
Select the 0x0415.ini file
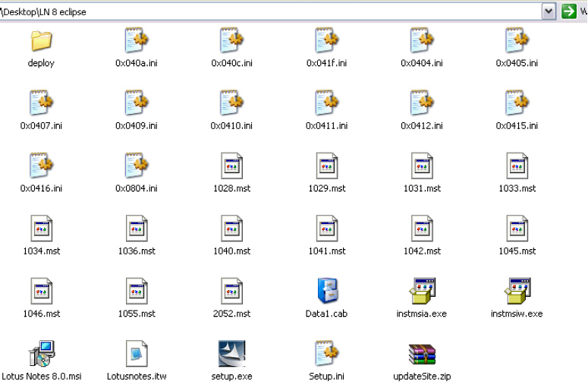pyautogui.click(x=517, y=103)
